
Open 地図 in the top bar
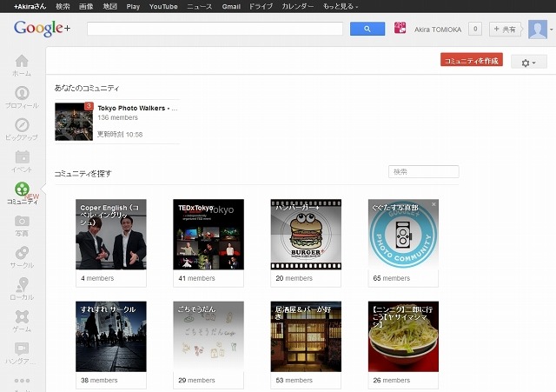[109, 6]
